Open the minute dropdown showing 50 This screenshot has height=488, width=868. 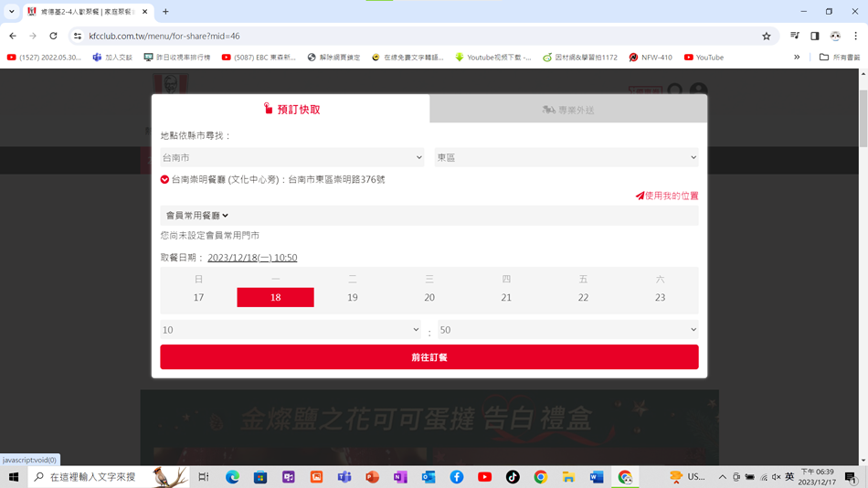[x=568, y=330]
